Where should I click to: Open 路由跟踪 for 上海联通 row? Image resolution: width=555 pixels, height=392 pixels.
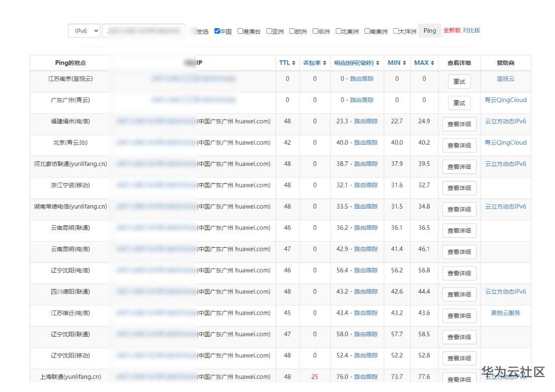tap(366, 377)
